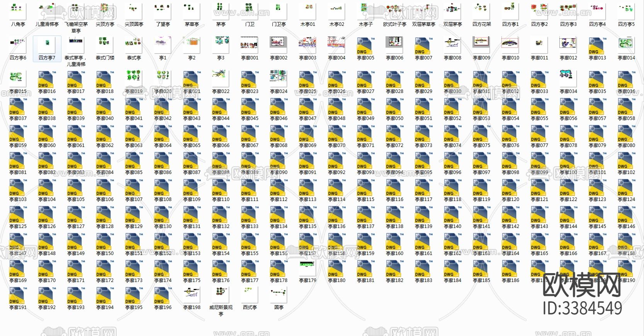Select the 亭廊161 DWG icon
Viewport: 644px width, 336px height.
tap(423, 241)
